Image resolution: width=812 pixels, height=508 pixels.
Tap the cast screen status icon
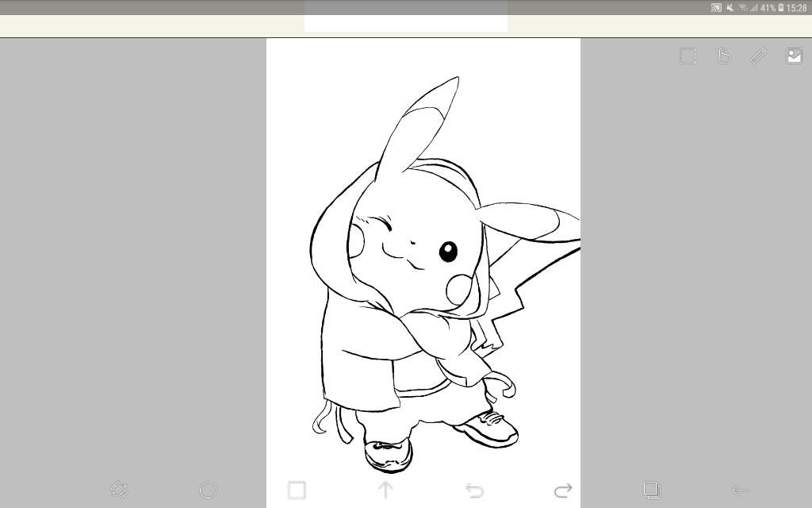716,8
